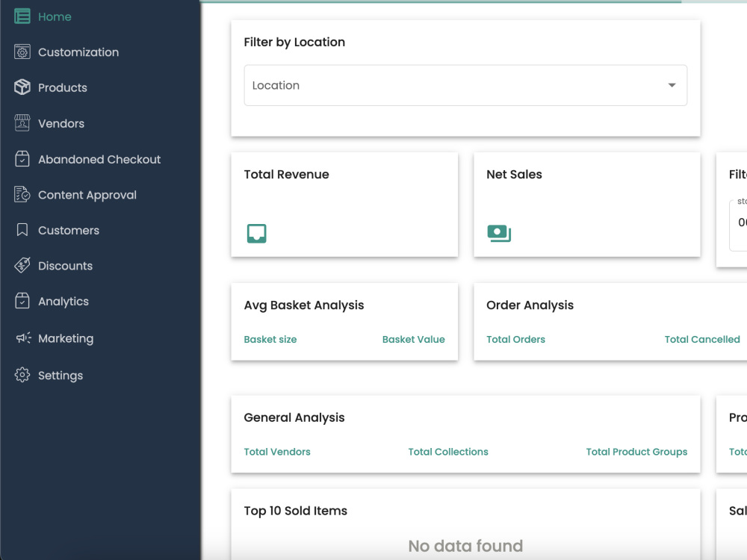Click the Location dropdown arrow
The image size is (747, 560).
point(672,85)
